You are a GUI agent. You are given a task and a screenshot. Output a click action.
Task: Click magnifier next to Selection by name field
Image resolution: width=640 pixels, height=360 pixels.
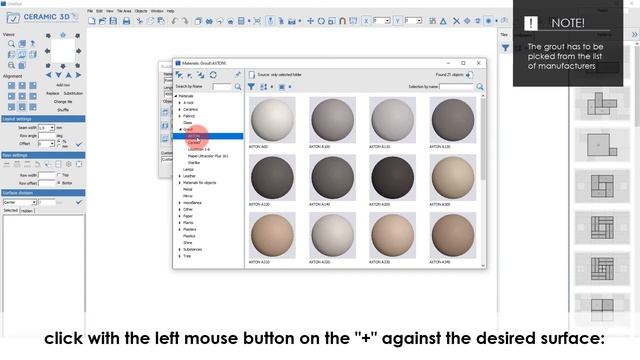[480, 87]
